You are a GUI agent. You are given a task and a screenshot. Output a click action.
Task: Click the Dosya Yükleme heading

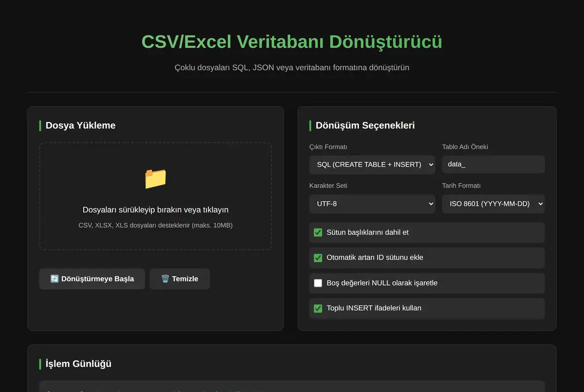(x=80, y=125)
